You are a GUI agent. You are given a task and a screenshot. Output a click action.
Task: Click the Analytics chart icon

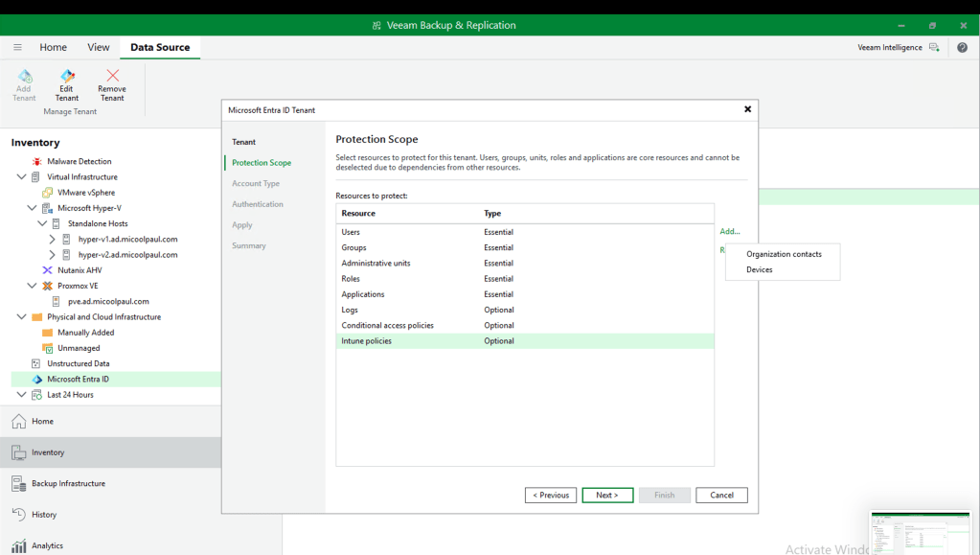pyautogui.click(x=19, y=545)
